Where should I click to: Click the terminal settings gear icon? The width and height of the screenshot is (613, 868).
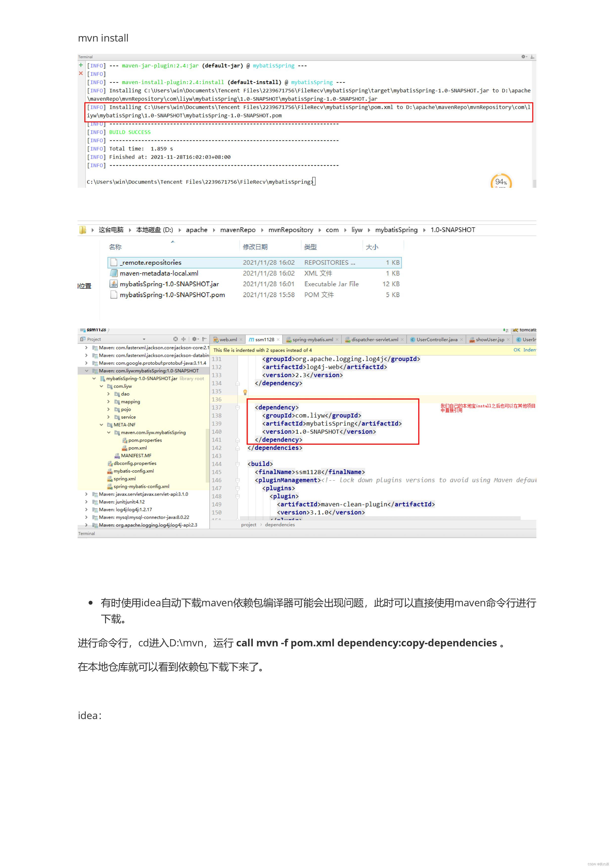(x=523, y=57)
